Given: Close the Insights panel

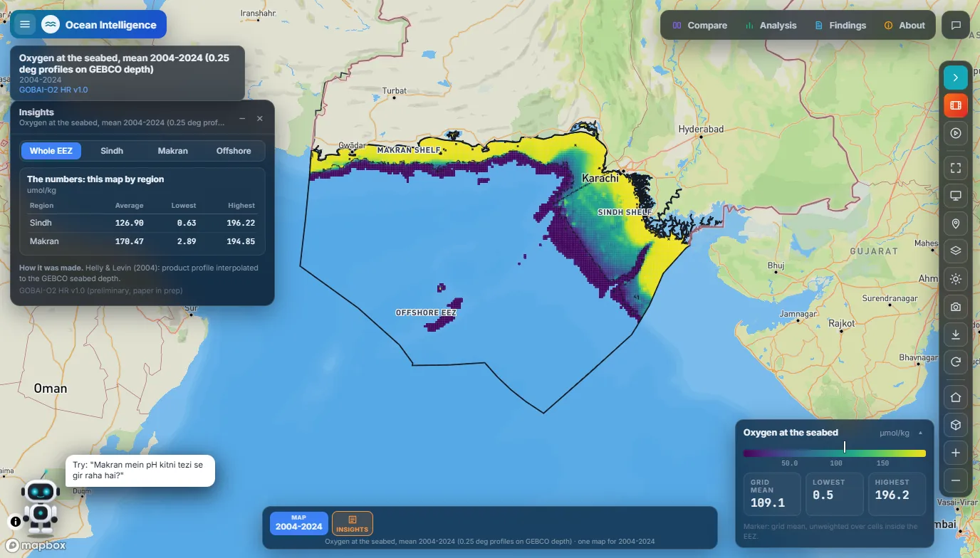Looking at the screenshot, I should coord(260,118).
